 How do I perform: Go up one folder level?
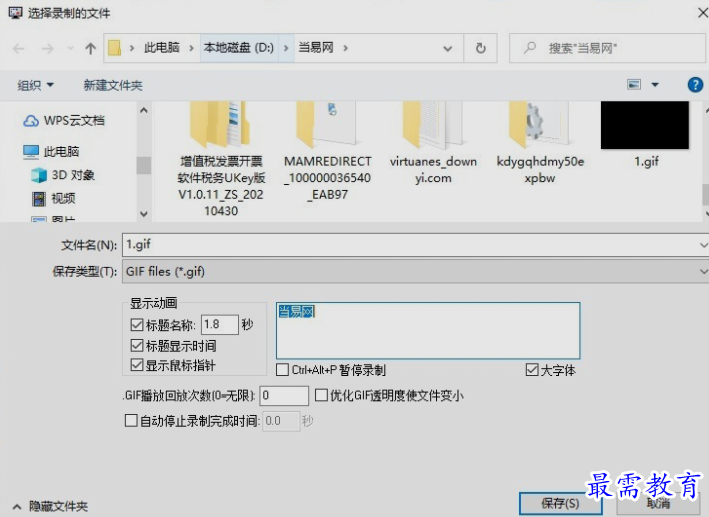[90, 48]
